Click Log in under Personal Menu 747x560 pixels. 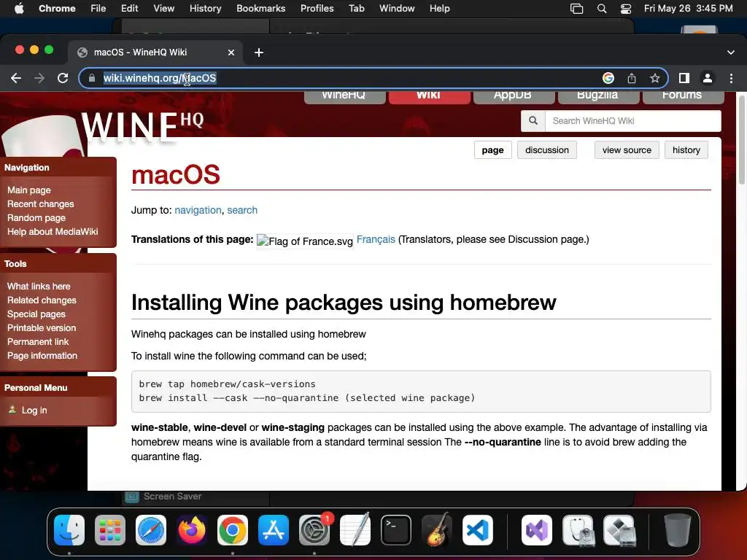[34, 410]
